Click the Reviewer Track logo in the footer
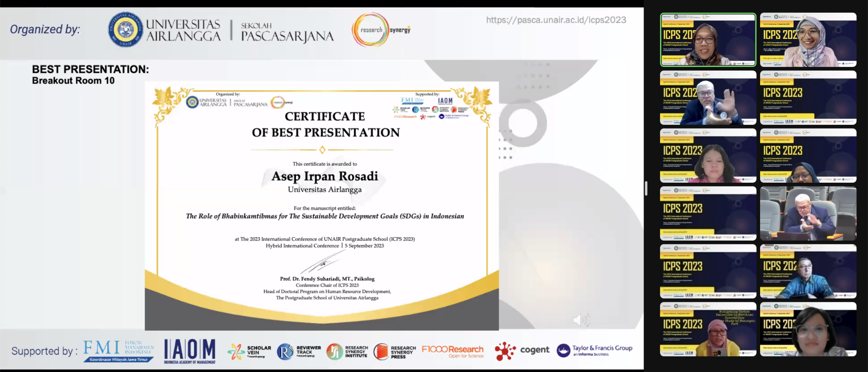 click(x=299, y=351)
